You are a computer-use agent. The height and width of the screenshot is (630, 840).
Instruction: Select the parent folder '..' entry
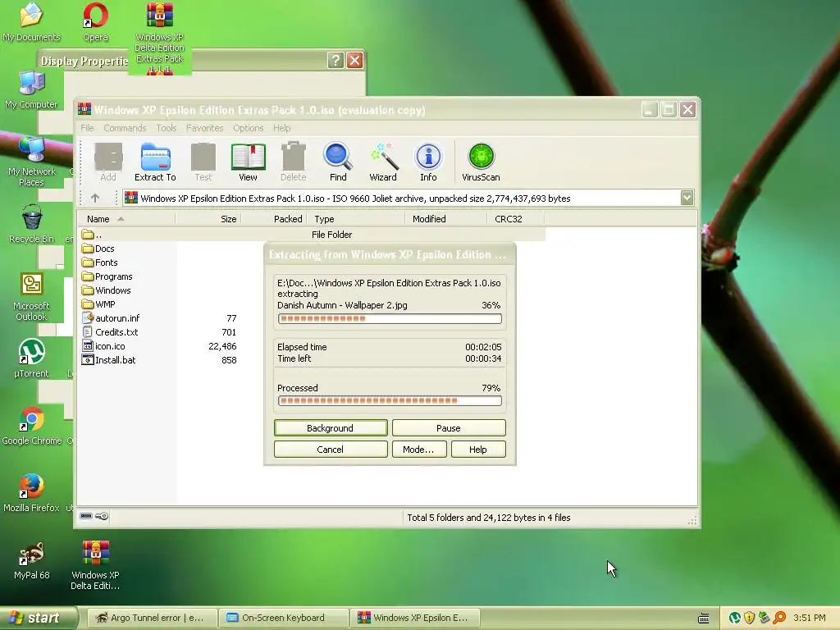click(313, 235)
